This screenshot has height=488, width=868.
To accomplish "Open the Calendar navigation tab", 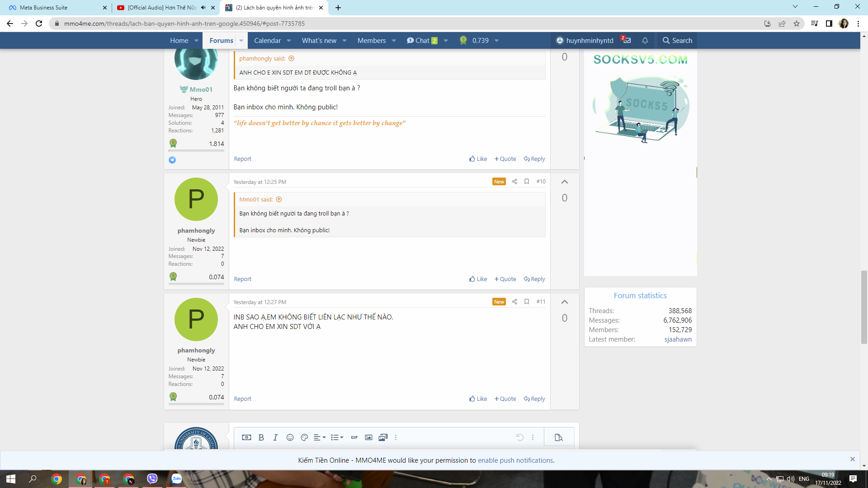I will coord(267,41).
